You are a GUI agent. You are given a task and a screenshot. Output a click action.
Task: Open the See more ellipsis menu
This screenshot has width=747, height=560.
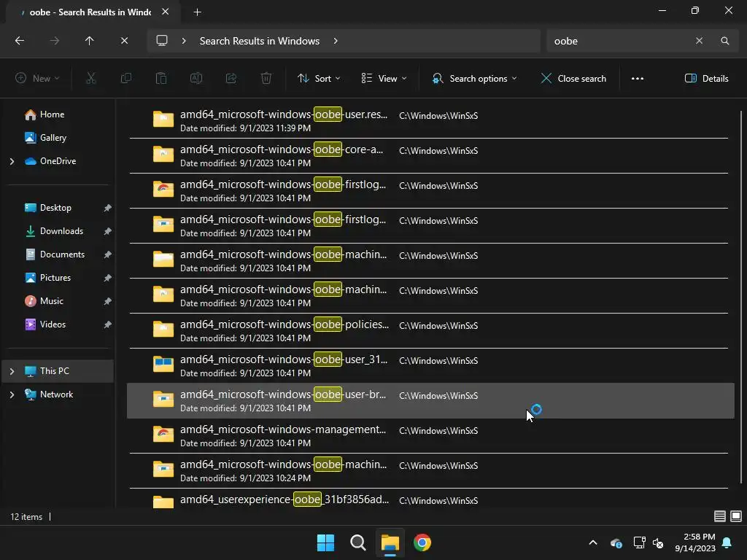pos(638,79)
